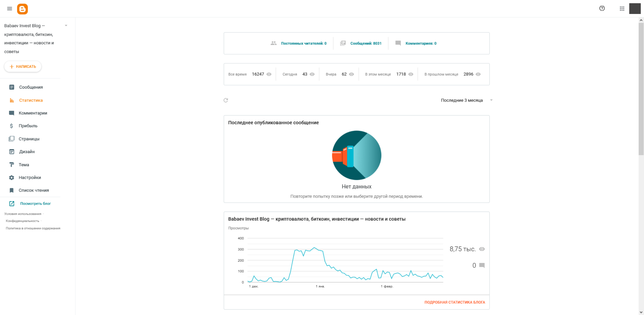Click the eye icon next to Все время
This screenshot has height=315, width=644.
point(269,74)
